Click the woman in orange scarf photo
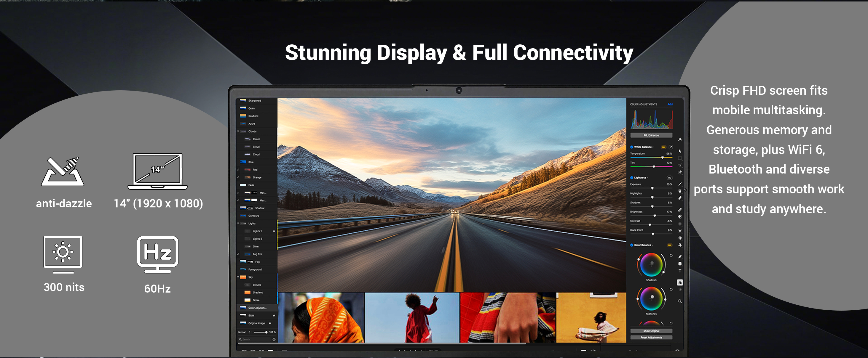This screenshot has height=358, width=868. [321, 318]
